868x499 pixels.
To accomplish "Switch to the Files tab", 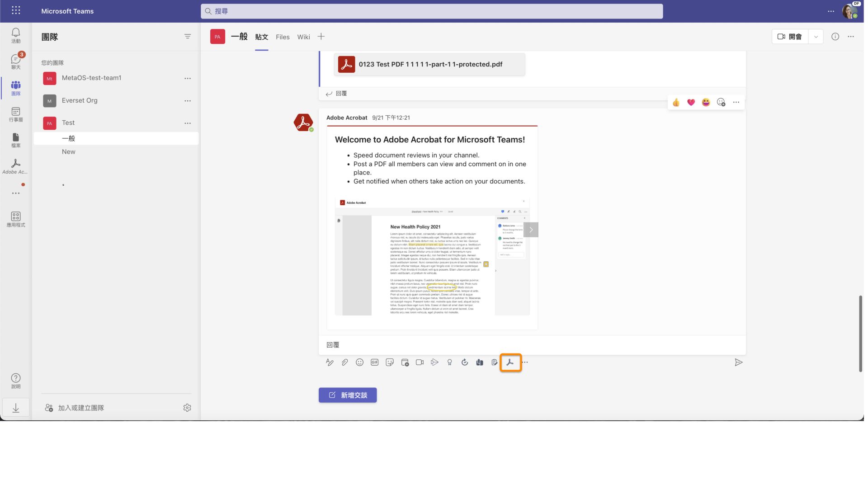I will pos(283,37).
